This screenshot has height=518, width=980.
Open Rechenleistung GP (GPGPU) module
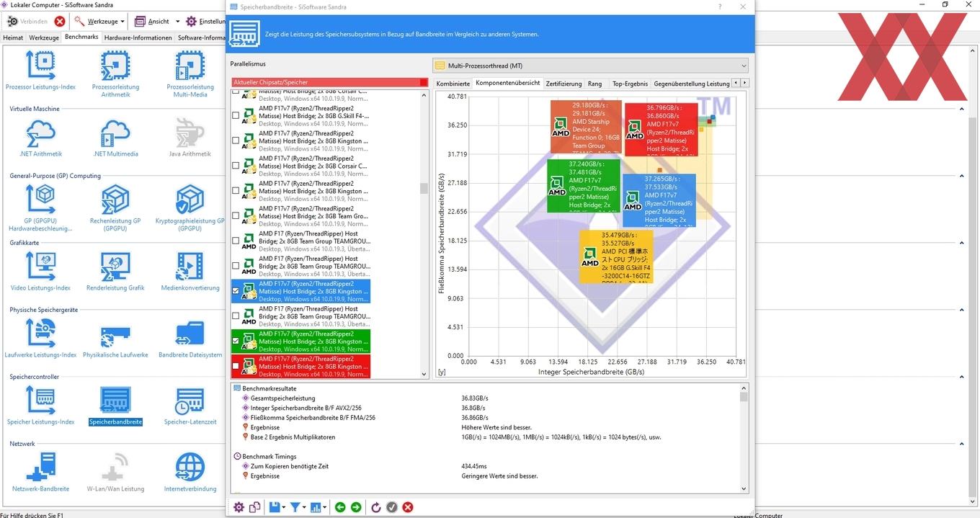[x=115, y=208]
